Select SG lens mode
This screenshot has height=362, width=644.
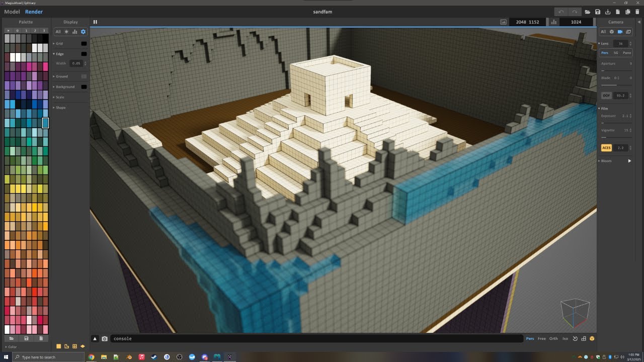tap(616, 53)
